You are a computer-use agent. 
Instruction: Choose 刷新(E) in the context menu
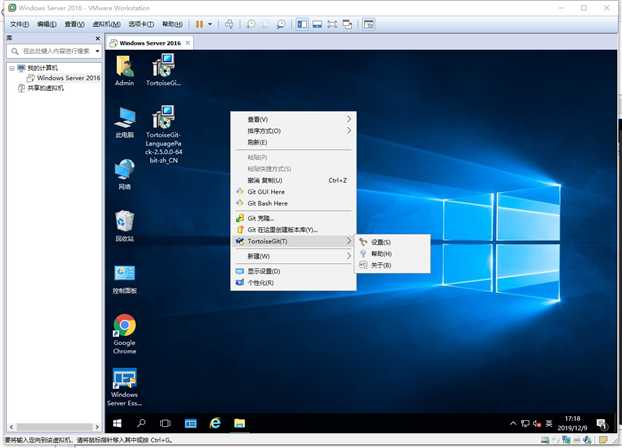click(294, 142)
